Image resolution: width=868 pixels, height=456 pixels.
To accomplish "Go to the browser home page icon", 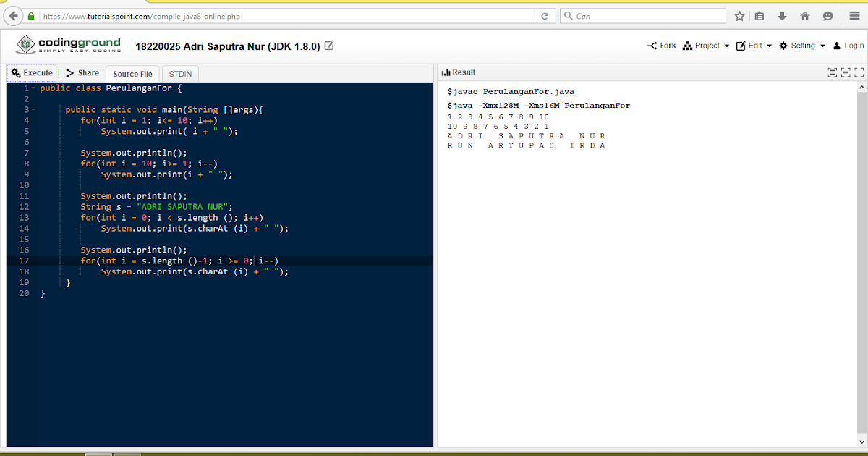I will (805, 16).
